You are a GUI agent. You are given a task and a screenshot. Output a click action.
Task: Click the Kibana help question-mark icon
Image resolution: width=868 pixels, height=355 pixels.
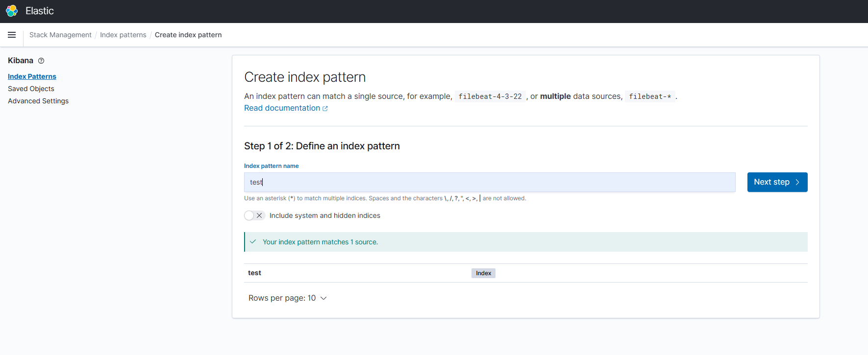[41, 61]
